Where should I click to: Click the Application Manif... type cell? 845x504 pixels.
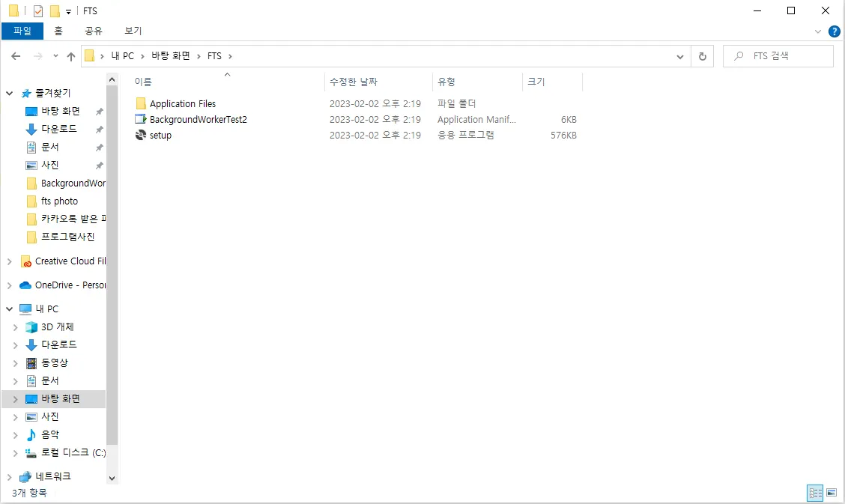coord(476,120)
